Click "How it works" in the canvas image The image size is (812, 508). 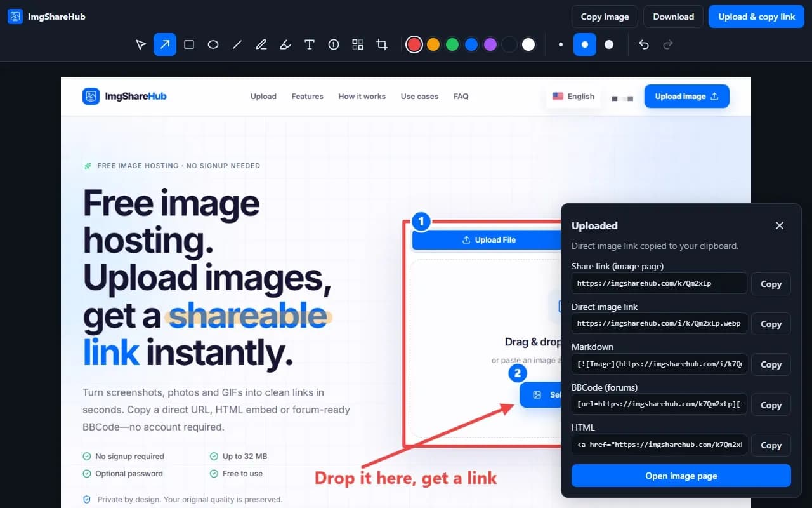click(x=362, y=97)
